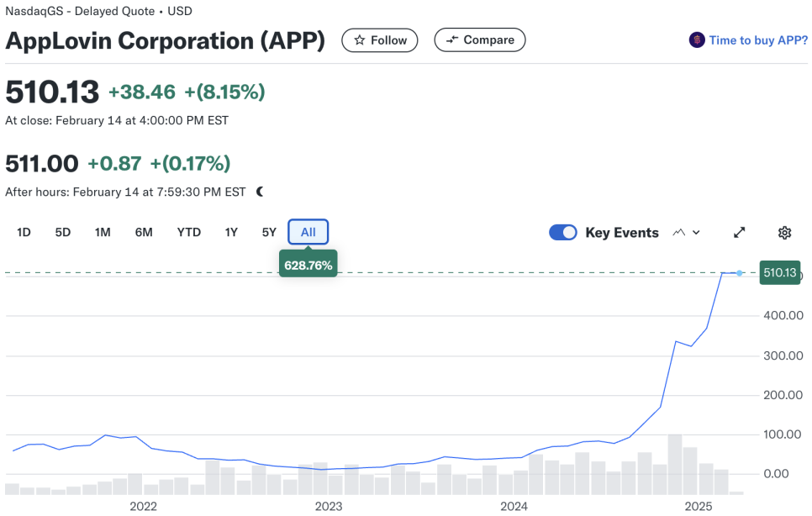Click the 510.13 current price label on chart
This screenshot has width=812, height=516.
pos(780,273)
